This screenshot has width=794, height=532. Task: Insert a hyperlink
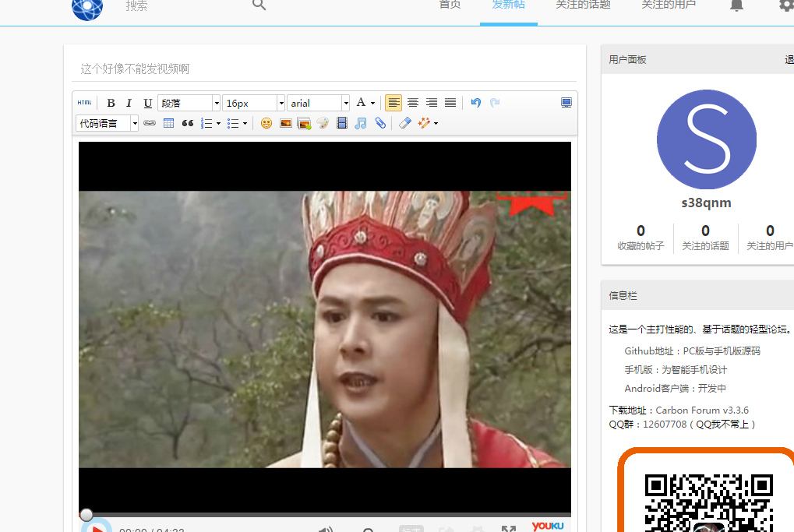point(150,123)
